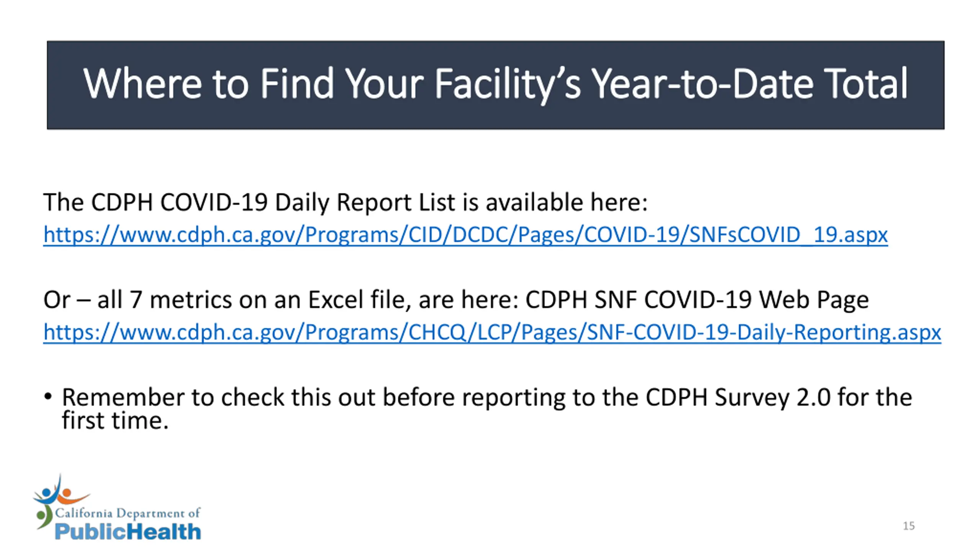The image size is (980, 551).
Task: Click the word Facility's in the title banner
Action: 508,84
